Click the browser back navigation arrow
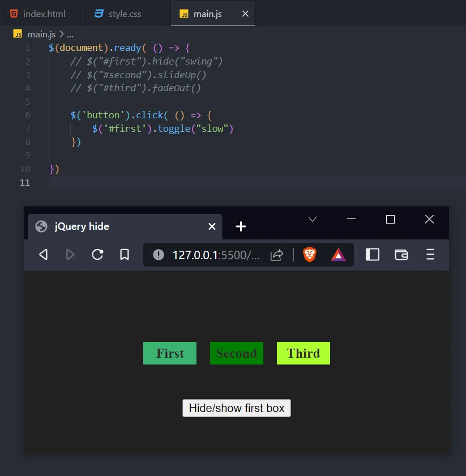466x476 pixels. [43, 254]
